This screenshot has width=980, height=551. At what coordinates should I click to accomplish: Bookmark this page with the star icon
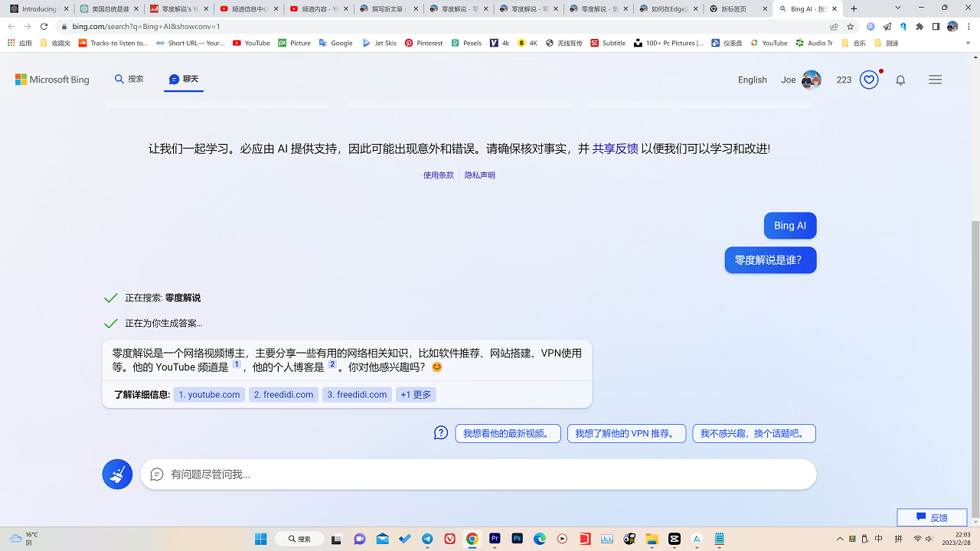[x=850, y=26]
